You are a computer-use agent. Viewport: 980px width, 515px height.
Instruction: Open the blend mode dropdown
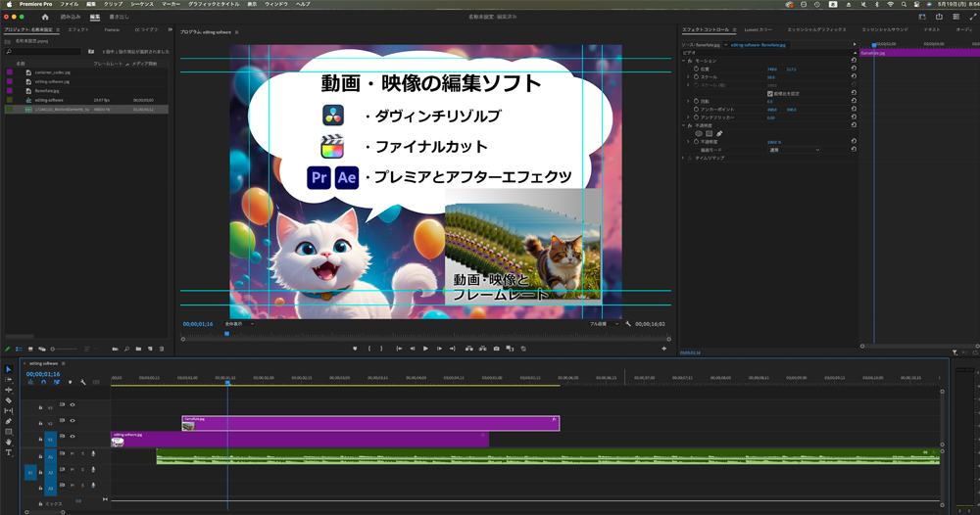click(x=794, y=150)
